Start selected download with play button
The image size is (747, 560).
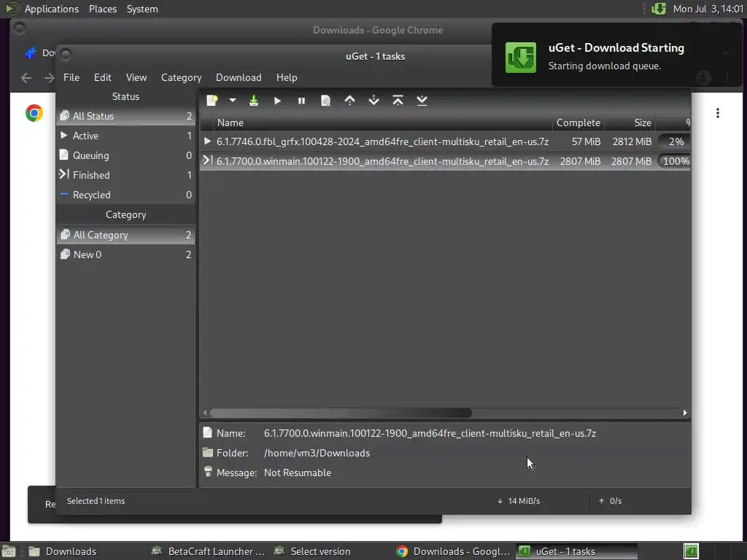tap(278, 101)
